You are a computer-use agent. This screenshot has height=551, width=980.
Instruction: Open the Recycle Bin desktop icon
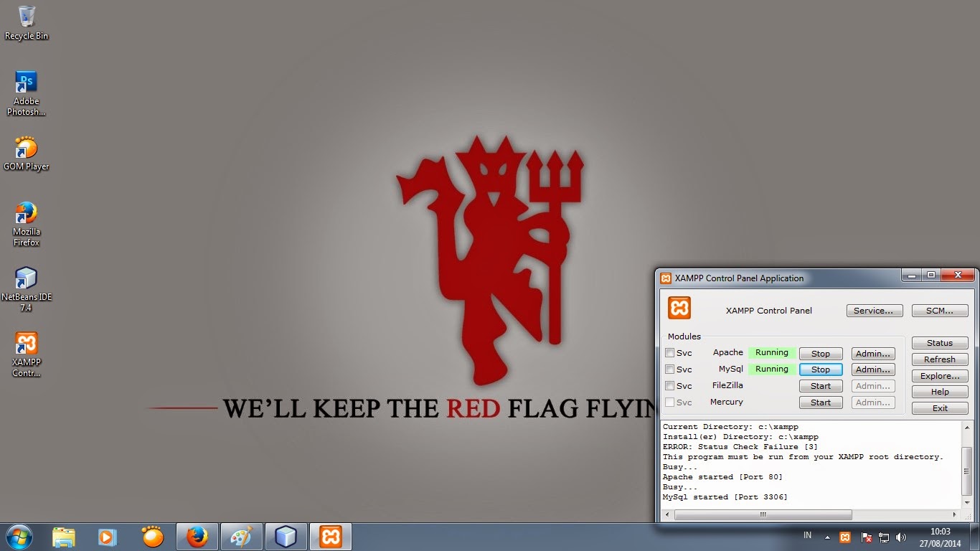(x=27, y=22)
